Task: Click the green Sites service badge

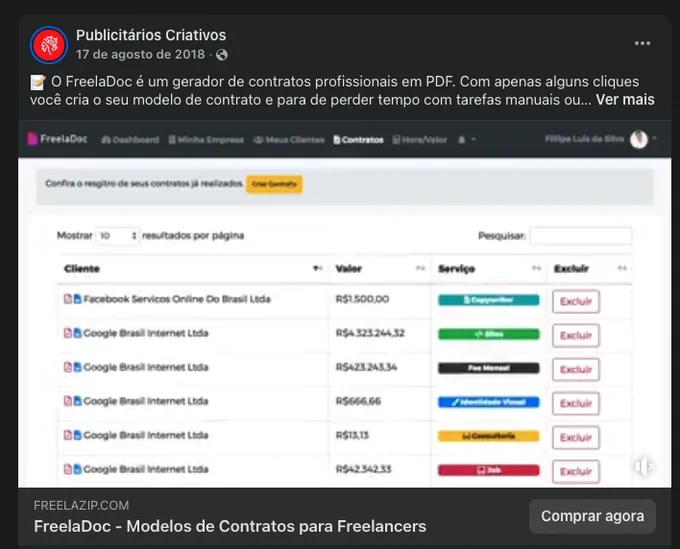Action: [x=489, y=334]
